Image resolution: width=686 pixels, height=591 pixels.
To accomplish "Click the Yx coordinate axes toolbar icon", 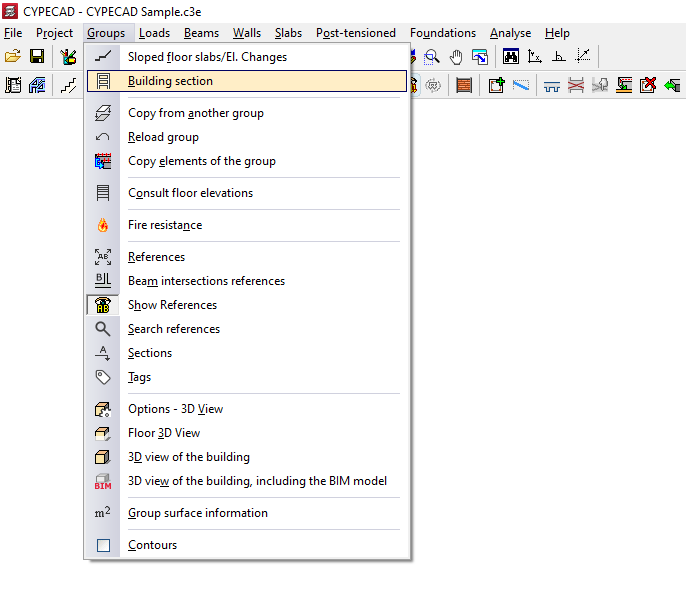I will 535,57.
